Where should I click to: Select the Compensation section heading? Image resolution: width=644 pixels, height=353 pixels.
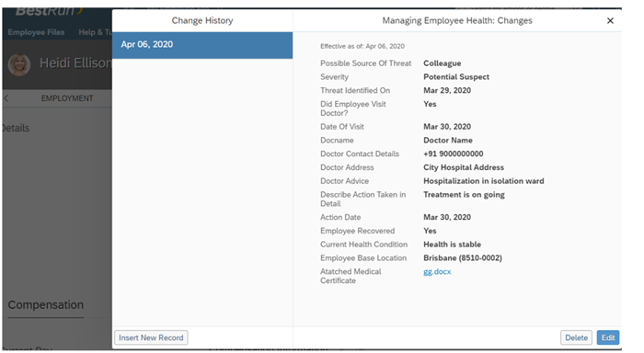click(46, 305)
